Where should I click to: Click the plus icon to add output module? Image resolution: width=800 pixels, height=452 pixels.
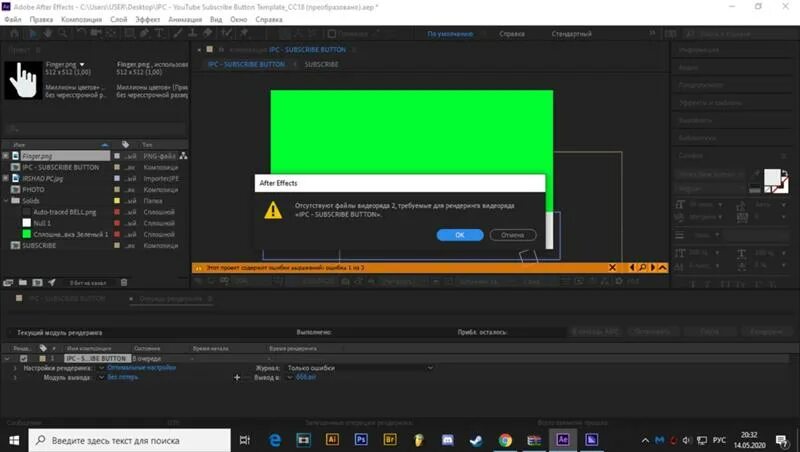click(237, 378)
